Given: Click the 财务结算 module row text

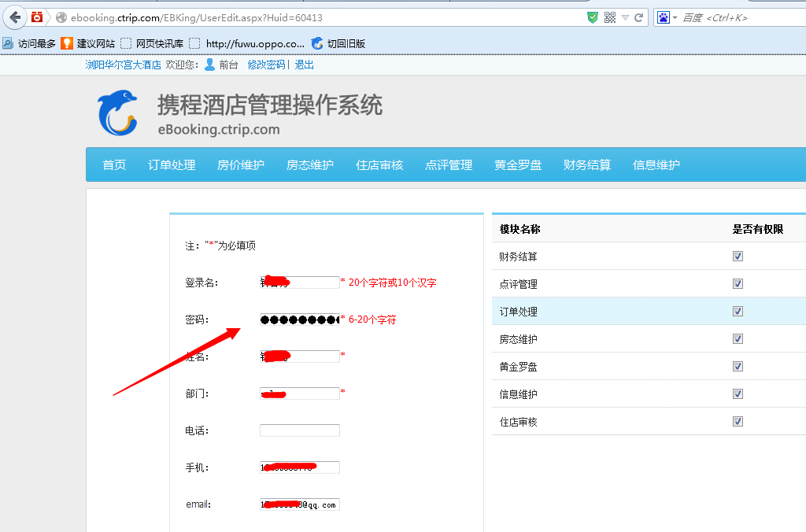Looking at the screenshot, I should [x=518, y=257].
